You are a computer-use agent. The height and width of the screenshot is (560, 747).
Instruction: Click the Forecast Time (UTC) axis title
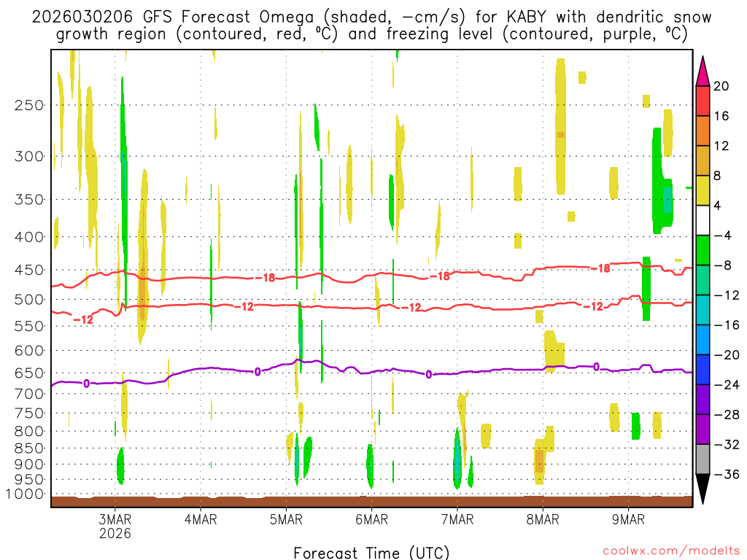(371, 553)
